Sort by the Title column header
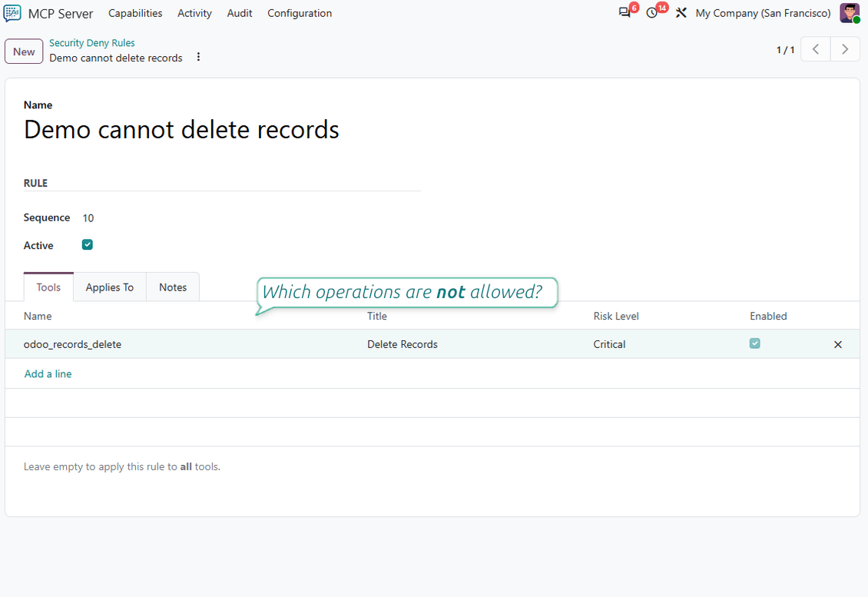 click(377, 317)
